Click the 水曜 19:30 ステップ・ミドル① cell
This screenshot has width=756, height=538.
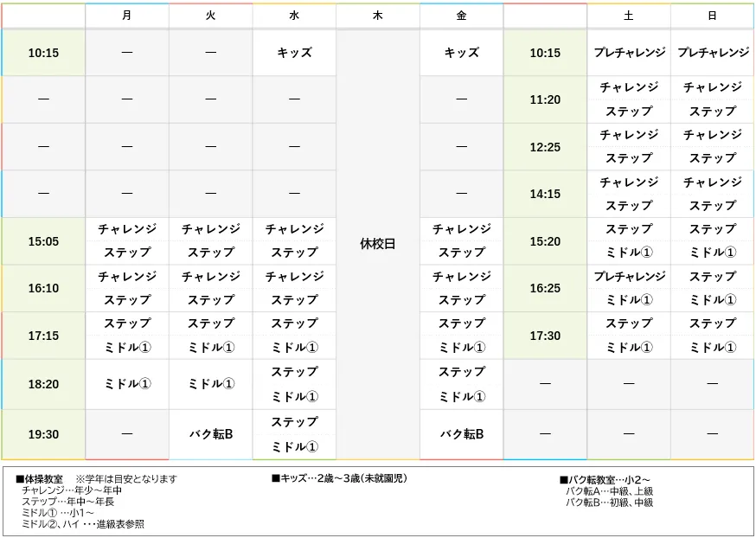[x=293, y=433]
